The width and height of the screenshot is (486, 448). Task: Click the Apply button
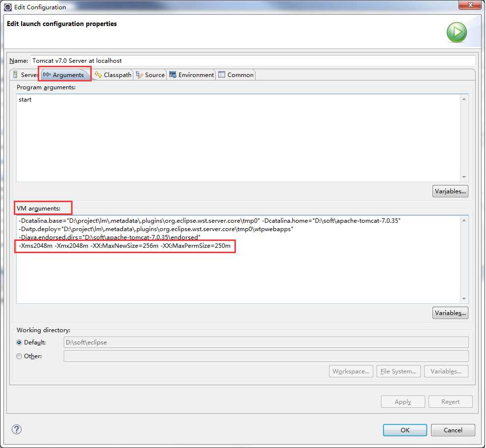tap(403, 401)
